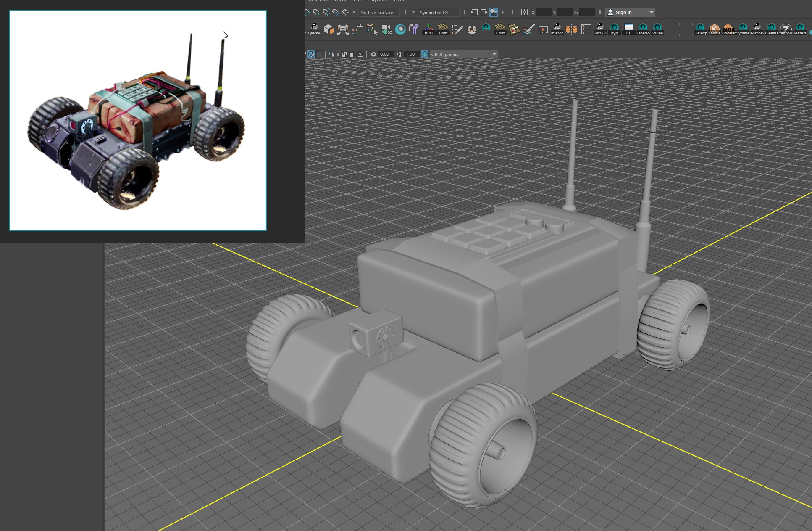The height and width of the screenshot is (531, 812).
Task: Toggle snap to projected center magnet
Action: tap(326, 12)
